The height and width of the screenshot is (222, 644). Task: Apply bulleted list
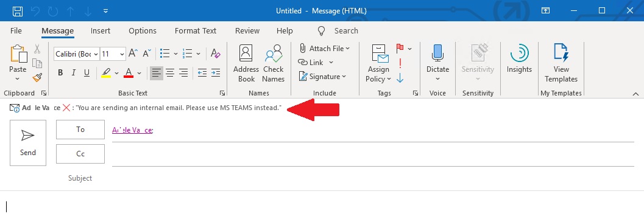[x=165, y=54]
